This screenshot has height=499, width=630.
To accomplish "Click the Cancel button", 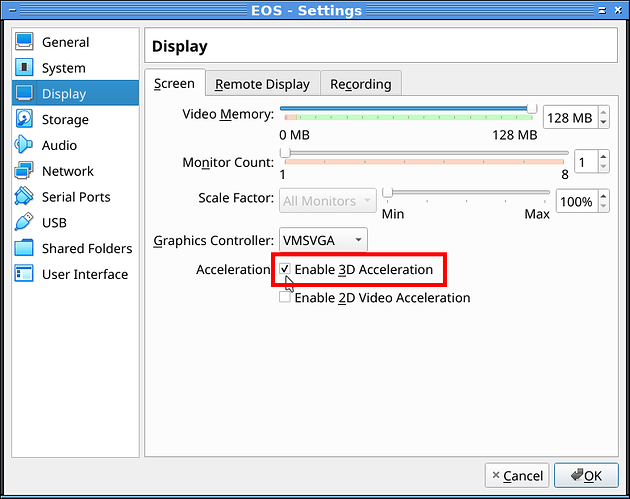I will [x=515, y=475].
